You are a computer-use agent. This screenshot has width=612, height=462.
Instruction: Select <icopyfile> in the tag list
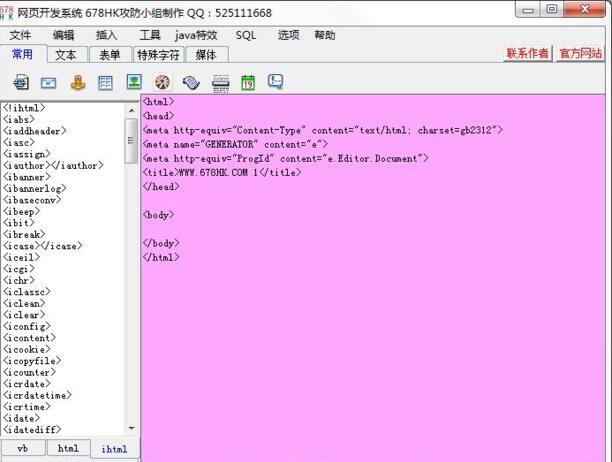[x=32, y=361]
